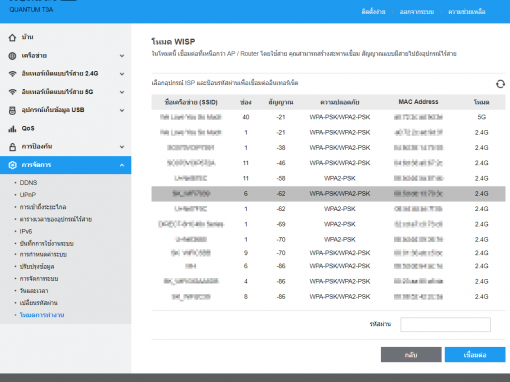Open the DDNS settings page
The width and height of the screenshot is (510, 382).
(x=28, y=183)
